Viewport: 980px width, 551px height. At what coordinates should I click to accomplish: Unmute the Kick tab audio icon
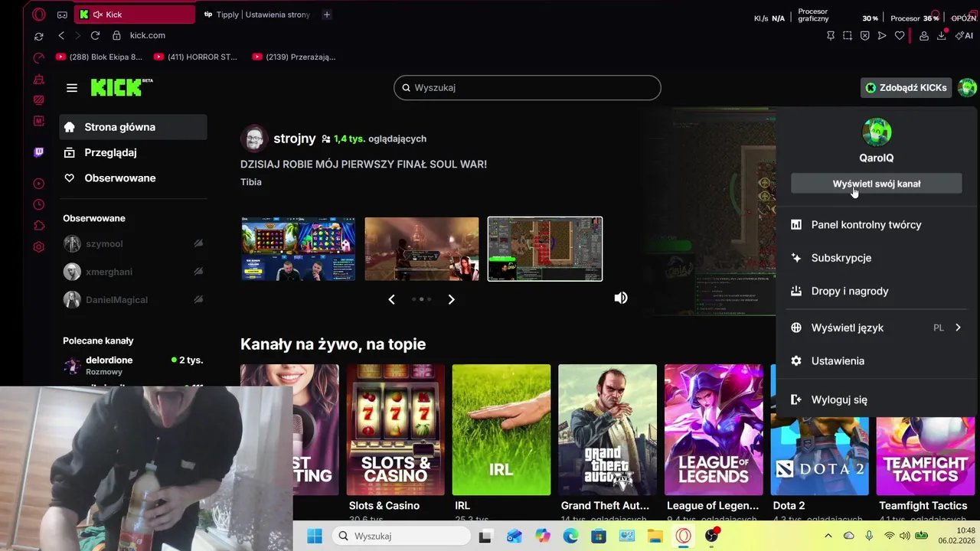(x=97, y=15)
